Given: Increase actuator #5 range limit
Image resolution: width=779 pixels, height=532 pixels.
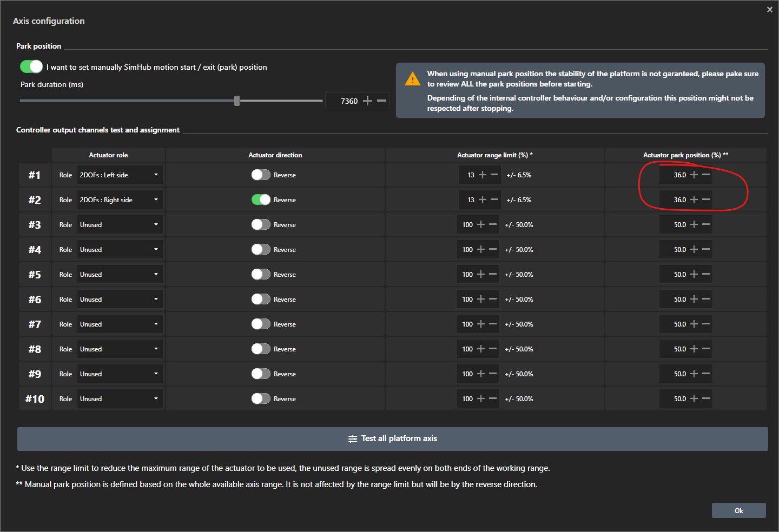Looking at the screenshot, I should [481, 275].
